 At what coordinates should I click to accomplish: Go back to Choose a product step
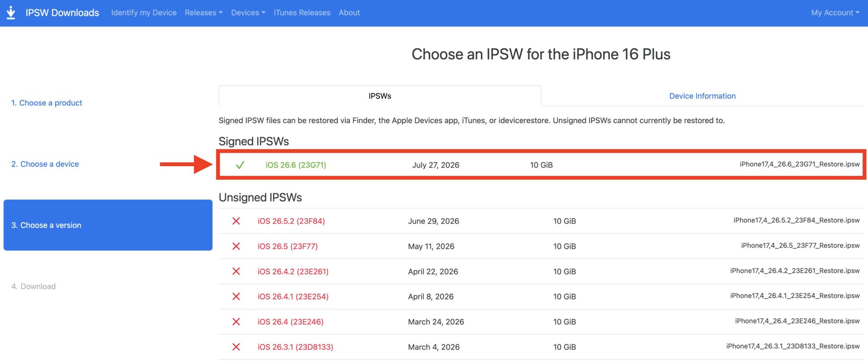pos(47,103)
